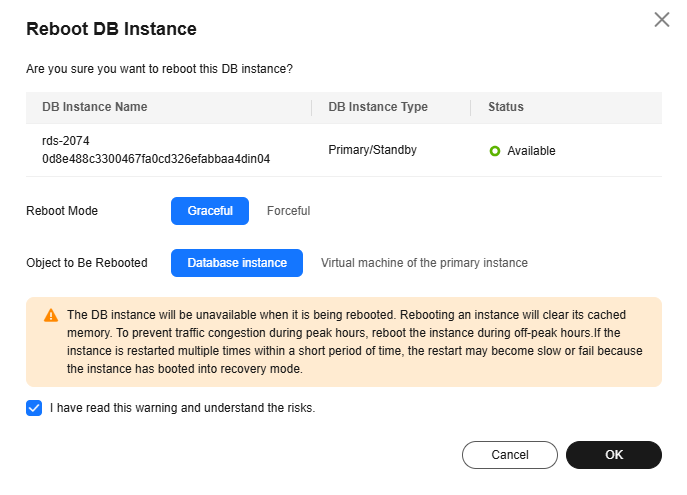
Task: Click the Reboot Mode label
Action: pos(62,211)
